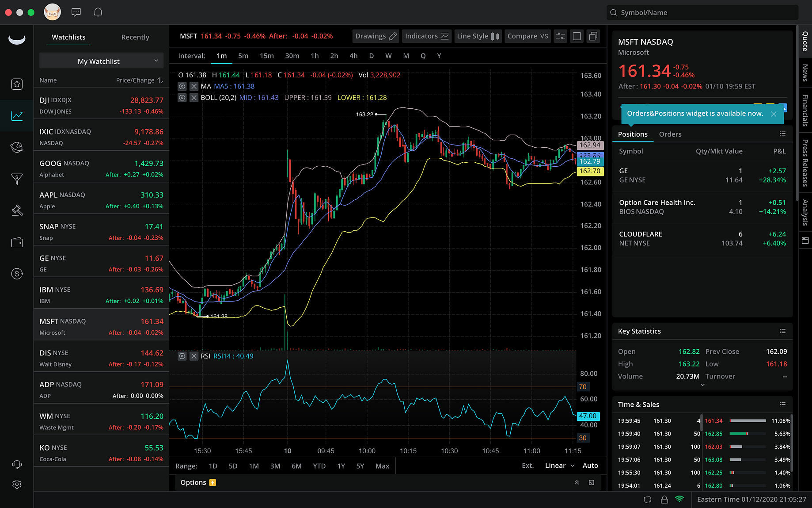Open the widget icon below Analysis tab
This screenshot has height=508, width=812.
point(805,241)
